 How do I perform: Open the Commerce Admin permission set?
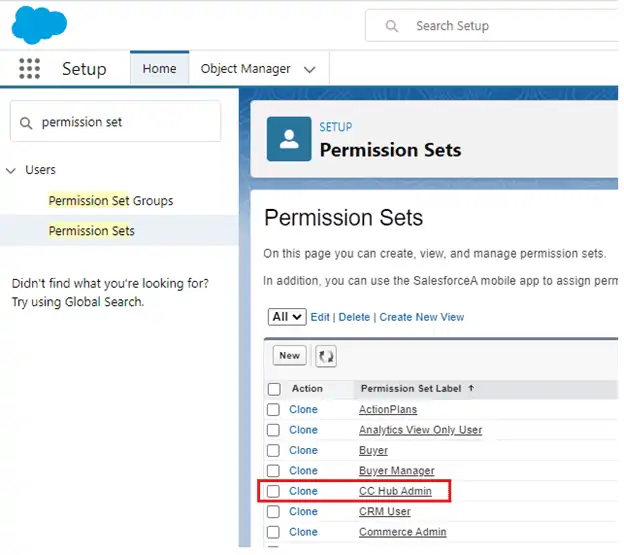tap(402, 532)
